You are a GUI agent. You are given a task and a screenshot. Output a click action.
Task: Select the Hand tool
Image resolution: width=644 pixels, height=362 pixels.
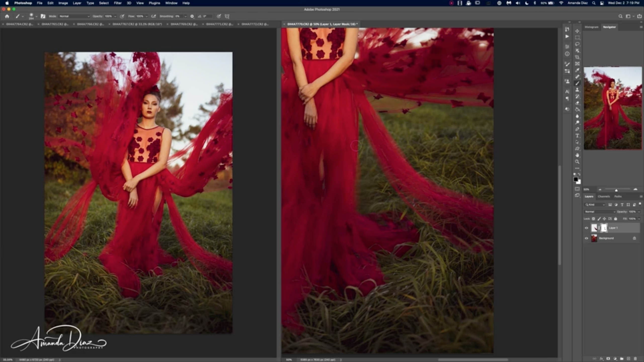577,155
